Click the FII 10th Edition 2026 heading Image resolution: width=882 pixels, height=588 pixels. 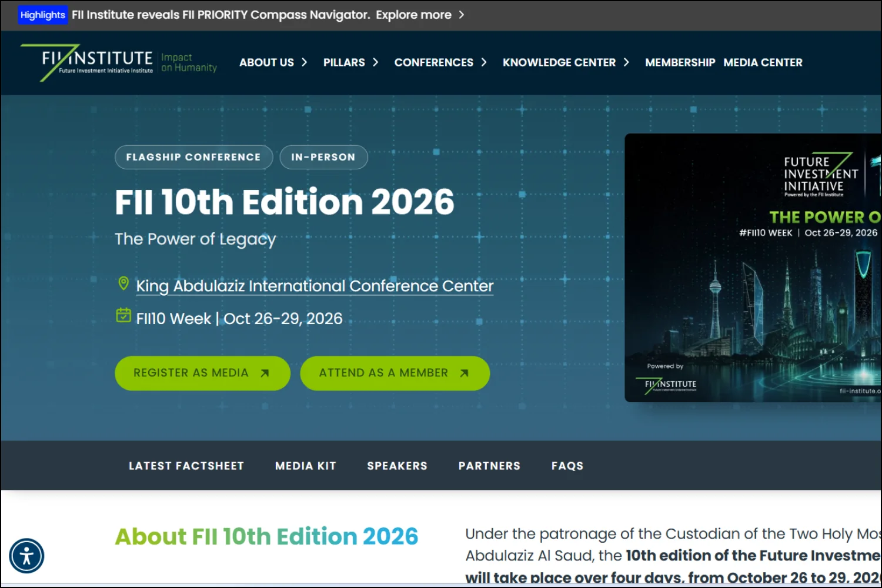pos(285,202)
